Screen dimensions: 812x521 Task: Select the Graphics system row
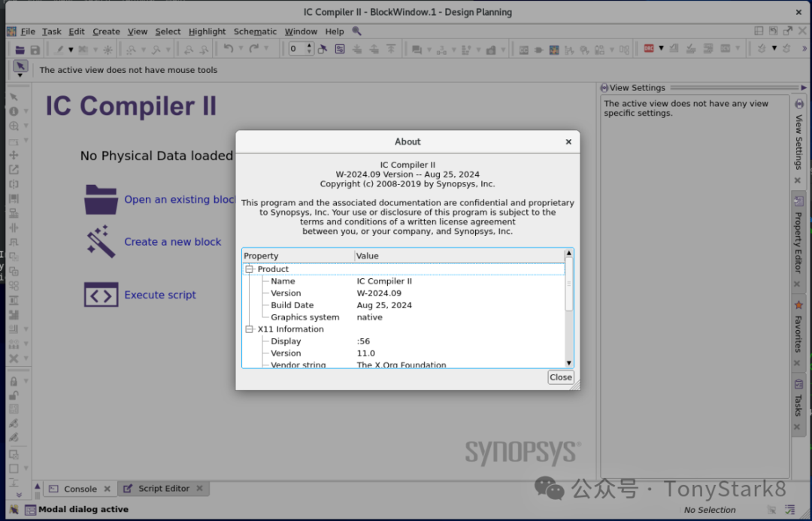coord(404,317)
